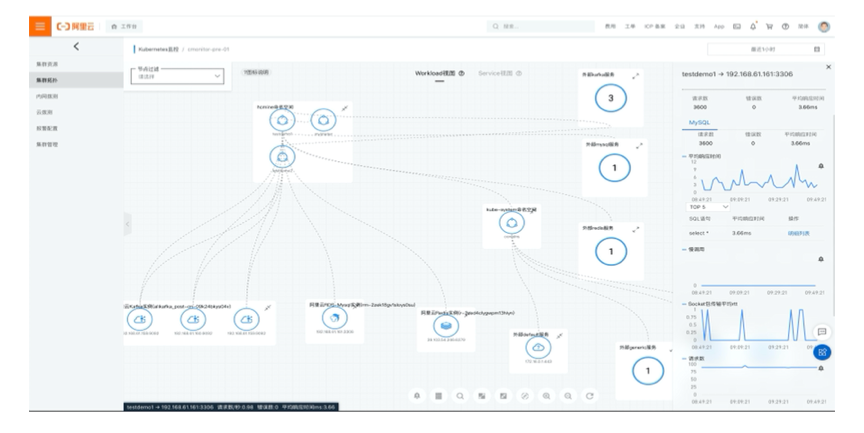Select the 外部default服务 cloud node
This screenshot has width=864, height=433.
[538, 348]
